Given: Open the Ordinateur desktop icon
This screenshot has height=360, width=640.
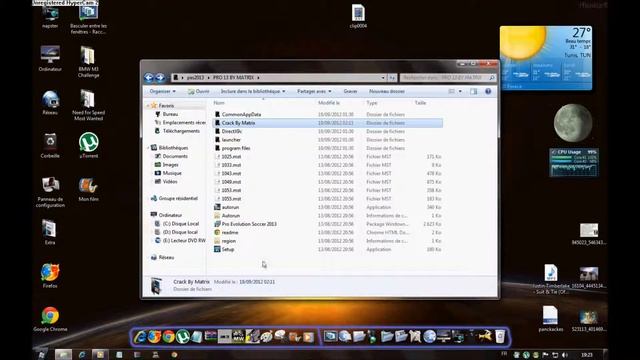Looking at the screenshot, I should 50,59.
